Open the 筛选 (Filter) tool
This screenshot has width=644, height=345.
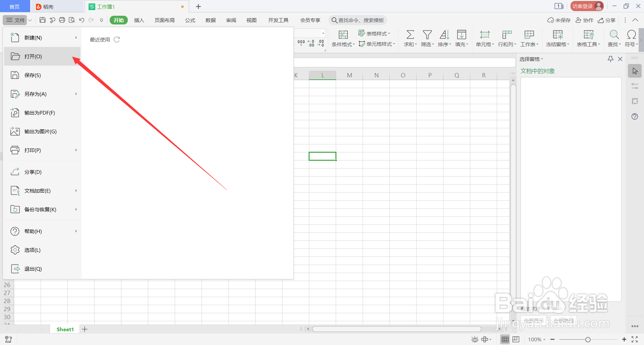tap(427, 38)
